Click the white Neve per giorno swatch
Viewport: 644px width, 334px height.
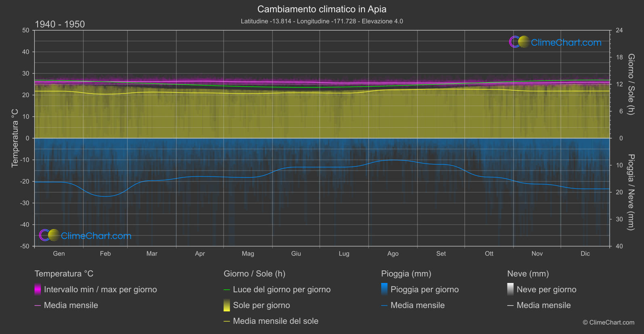[511, 289]
